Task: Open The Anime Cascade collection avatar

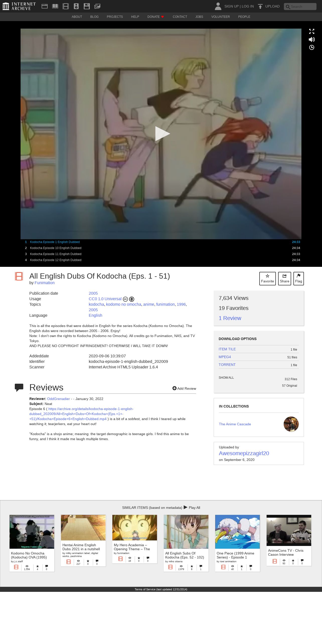Action: 291,424
